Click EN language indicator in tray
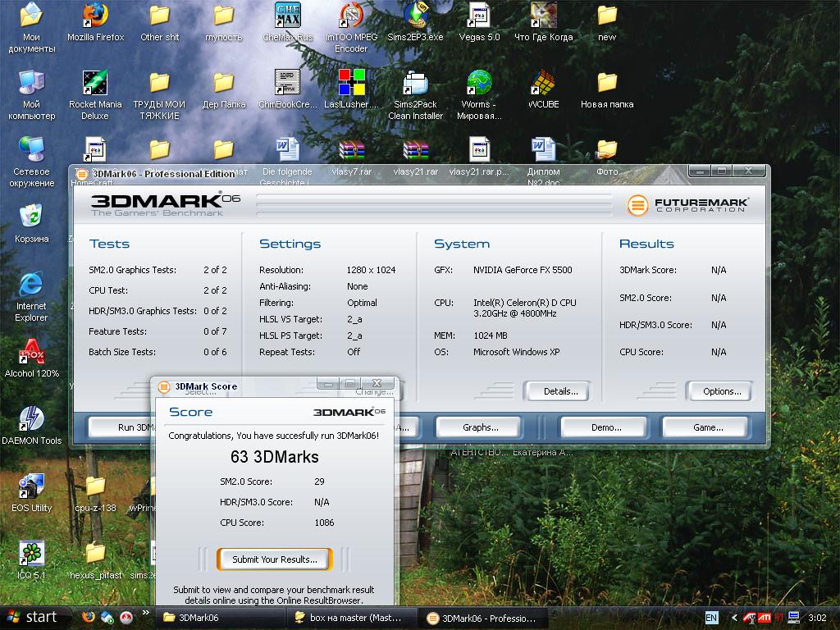The width and height of the screenshot is (840, 630). 711,618
